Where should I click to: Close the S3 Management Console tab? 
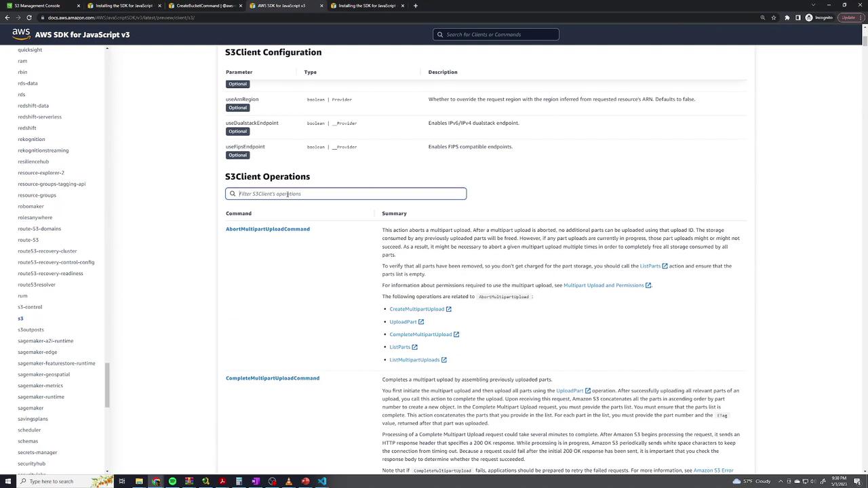pos(78,5)
